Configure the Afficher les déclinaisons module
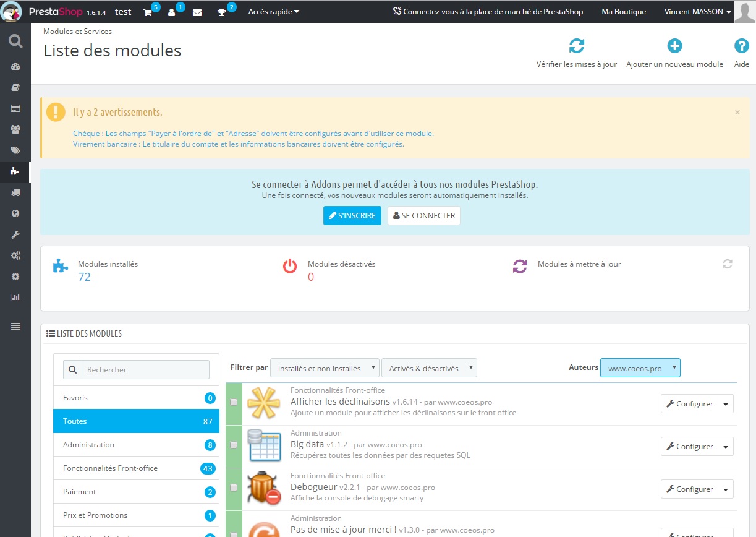The height and width of the screenshot is (537, 756). pyautogui.click(x=690, y=404)
